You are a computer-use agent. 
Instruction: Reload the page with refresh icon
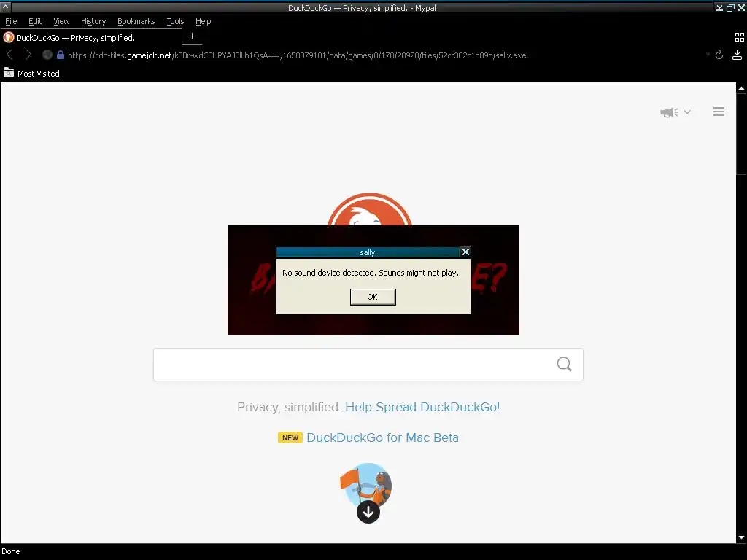pos(719,55)
